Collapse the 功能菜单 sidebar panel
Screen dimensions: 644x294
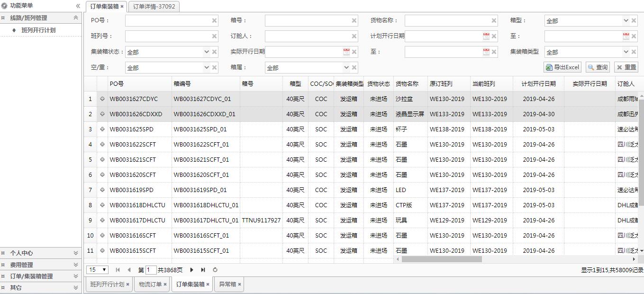click(78, 6)
